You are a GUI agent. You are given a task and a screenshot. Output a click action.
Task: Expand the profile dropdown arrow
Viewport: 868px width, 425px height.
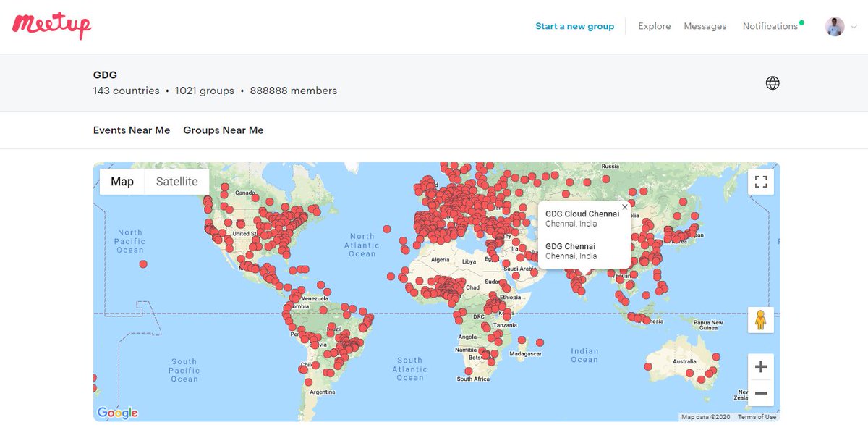854,27
